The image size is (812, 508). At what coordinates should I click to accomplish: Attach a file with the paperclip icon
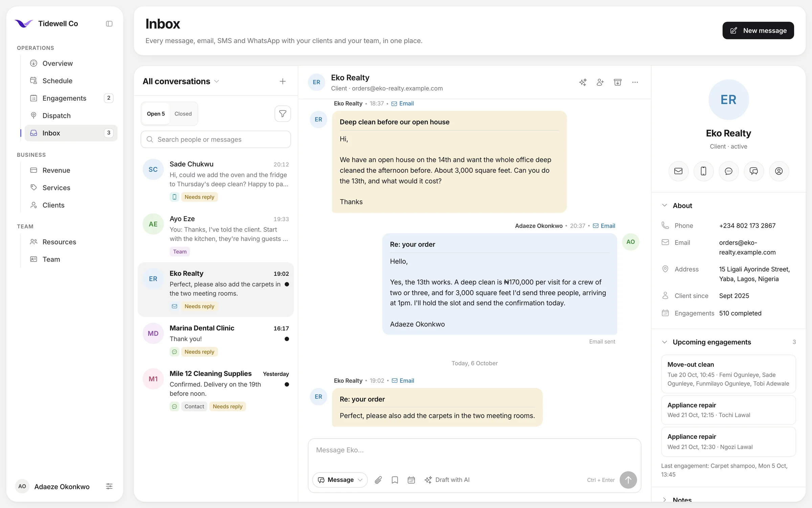378,480
